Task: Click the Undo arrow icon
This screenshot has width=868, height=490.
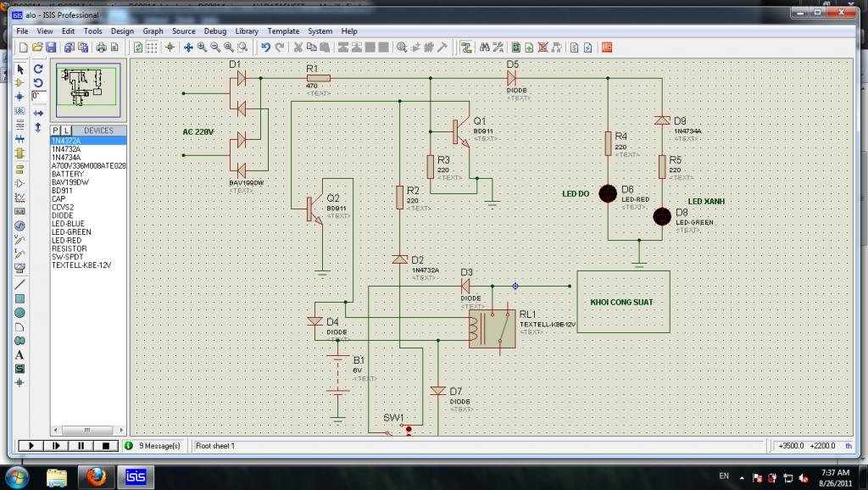Action: [x=265, y=47]
